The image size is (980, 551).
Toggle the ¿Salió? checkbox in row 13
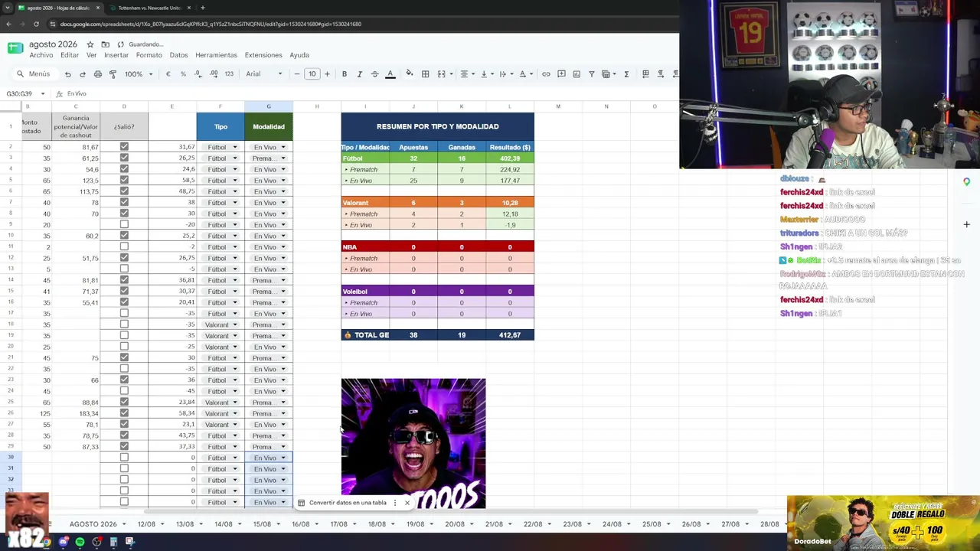click(124, 269)
